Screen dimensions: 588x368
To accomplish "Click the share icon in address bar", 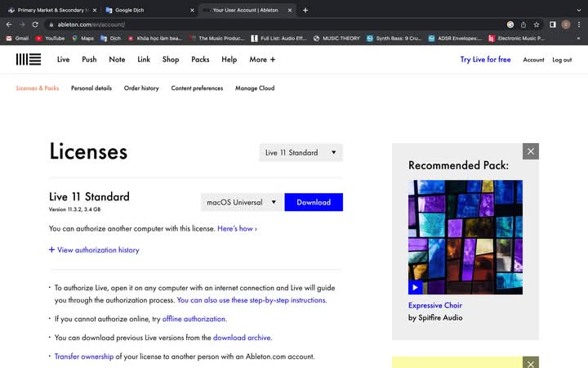I will (x=523, y=25).
